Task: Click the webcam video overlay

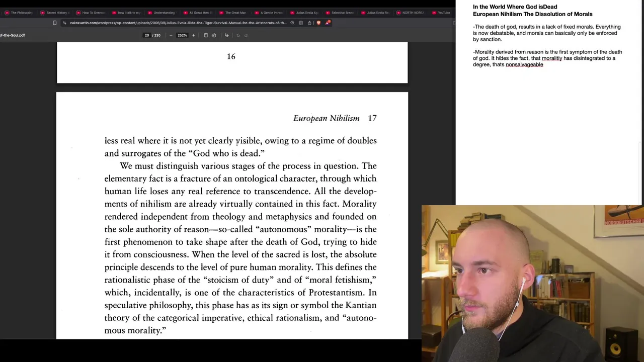Action: pos(533,284)
